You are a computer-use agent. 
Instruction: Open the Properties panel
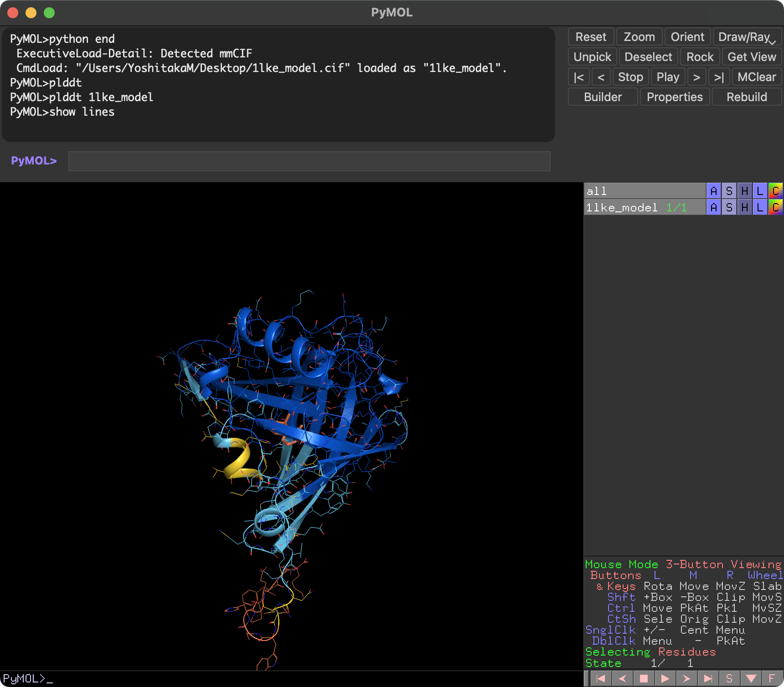(x=675, y=97)
